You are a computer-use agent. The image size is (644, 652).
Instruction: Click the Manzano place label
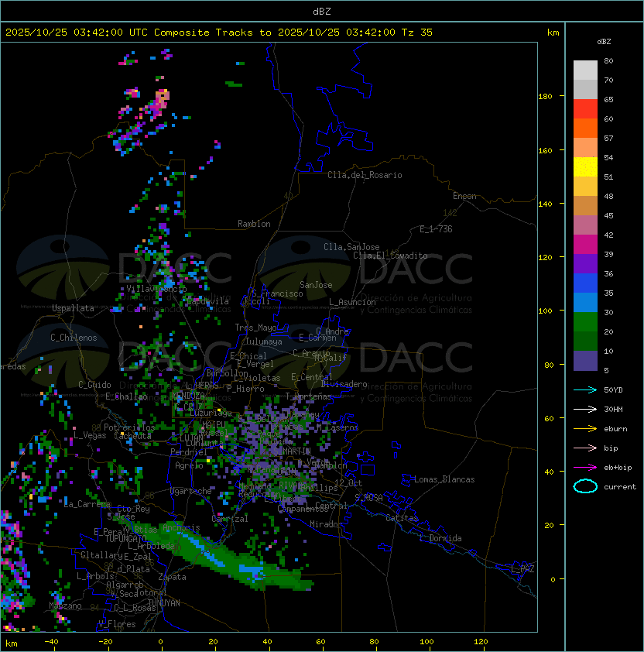pos(65,606)
